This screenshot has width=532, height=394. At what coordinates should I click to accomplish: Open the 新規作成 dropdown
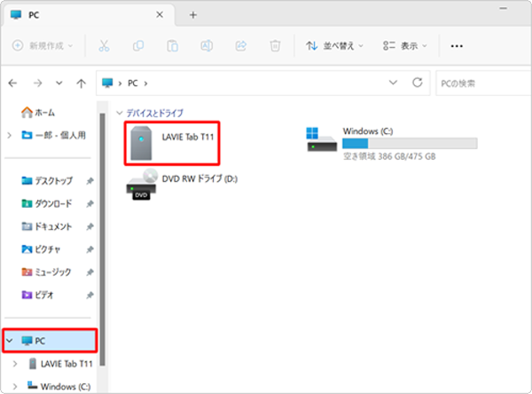(x=43, y=45)
